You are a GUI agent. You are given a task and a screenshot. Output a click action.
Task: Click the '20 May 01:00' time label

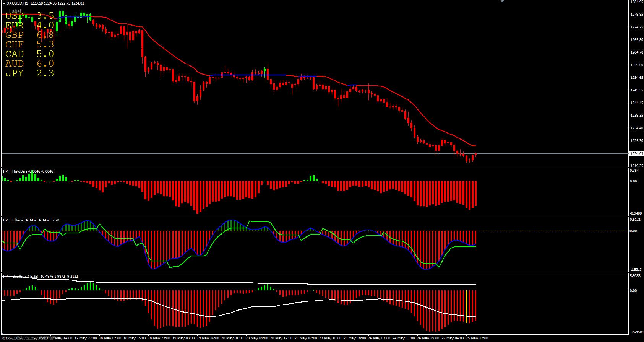232,338
